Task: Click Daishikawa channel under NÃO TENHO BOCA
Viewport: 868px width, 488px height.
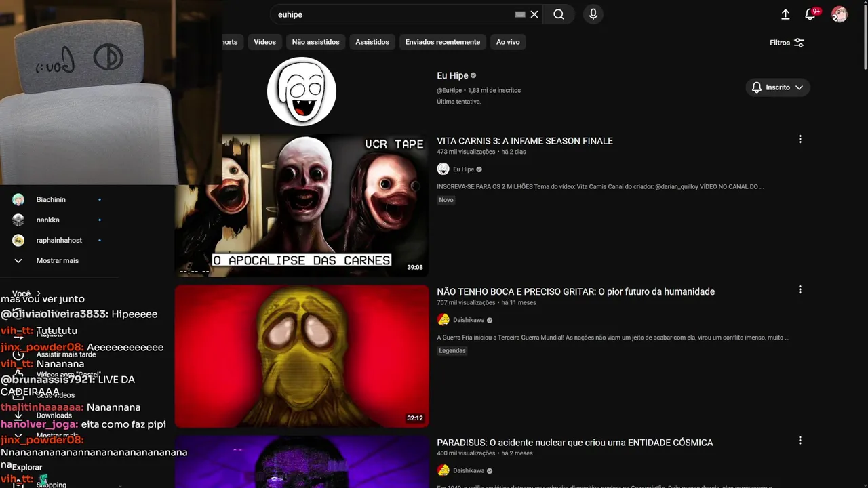Action: [x=469, y=320]
